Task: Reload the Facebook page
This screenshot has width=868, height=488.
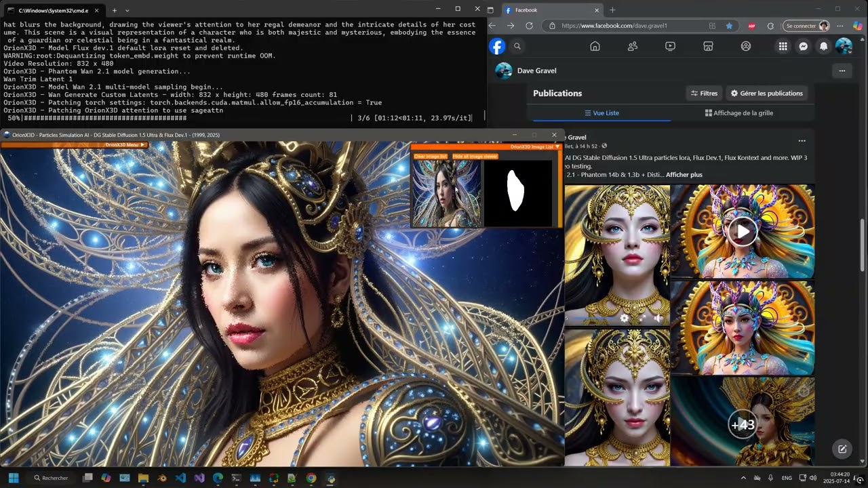Action: (529, 26)
